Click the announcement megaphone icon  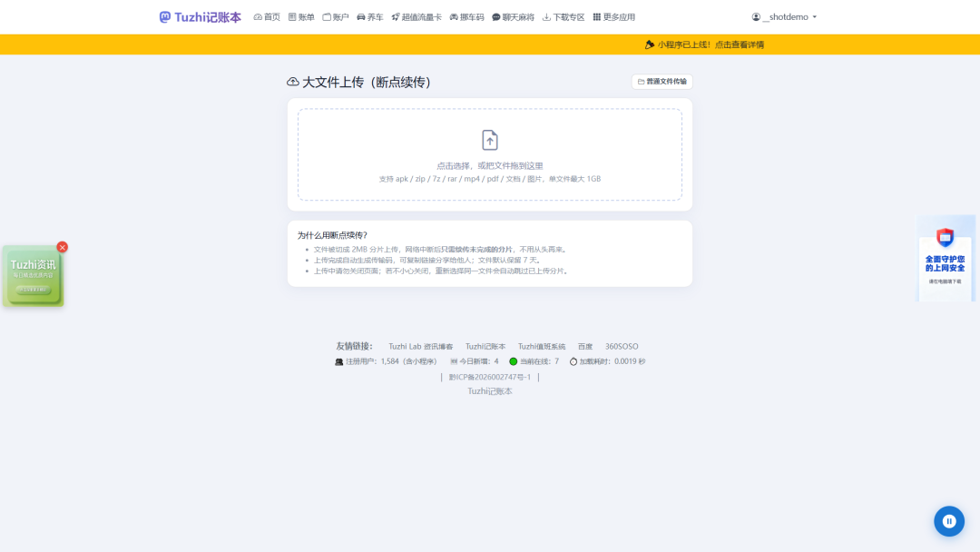(x=650, y=44)
